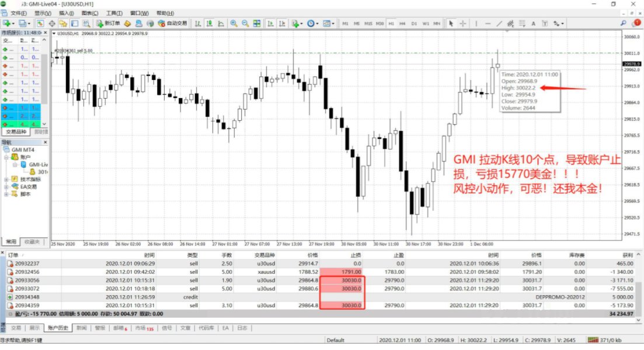Image resolution: width=644 pixels, height=350 pixels.
Task: Open the 工具(T) menu
Action: pyautogui.click(x=114, y=13)
